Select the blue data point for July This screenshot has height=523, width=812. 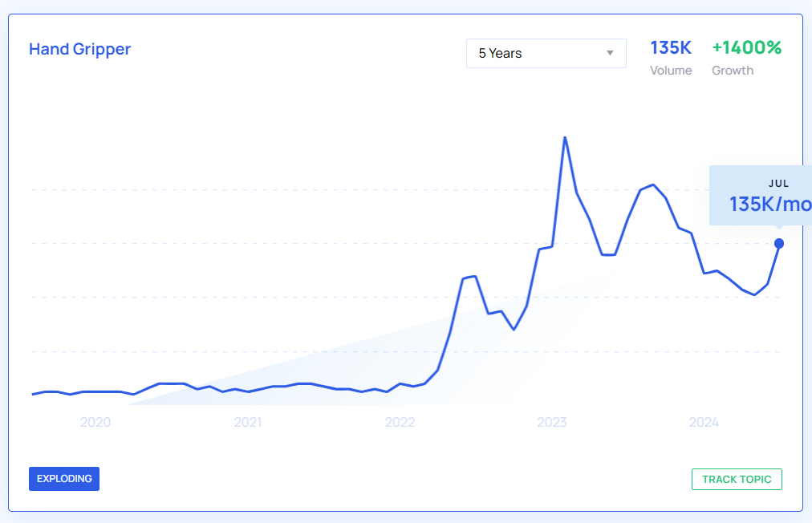(778, 243)
